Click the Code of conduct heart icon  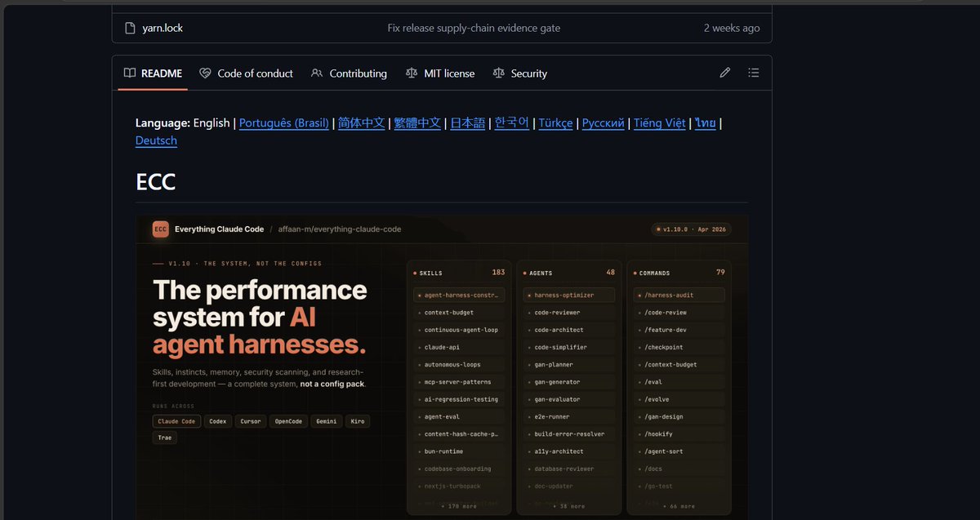pyautogui.click(x=205, y=73)
